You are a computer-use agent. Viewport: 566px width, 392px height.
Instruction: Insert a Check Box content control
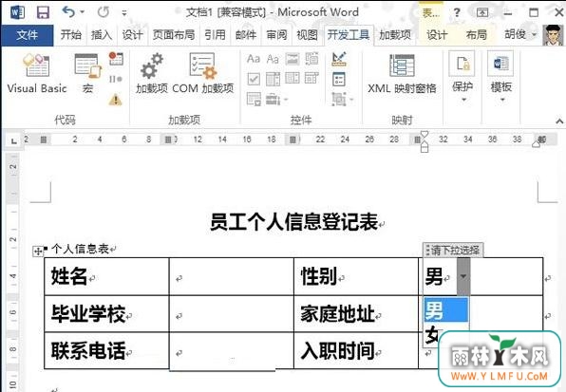click(x=254, y=79)
